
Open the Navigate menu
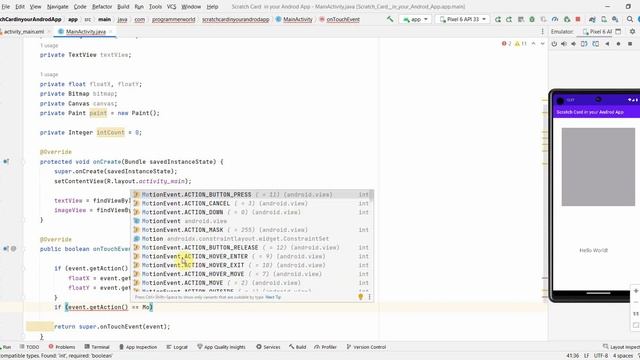pyautogui.click(x=58, y=7)
